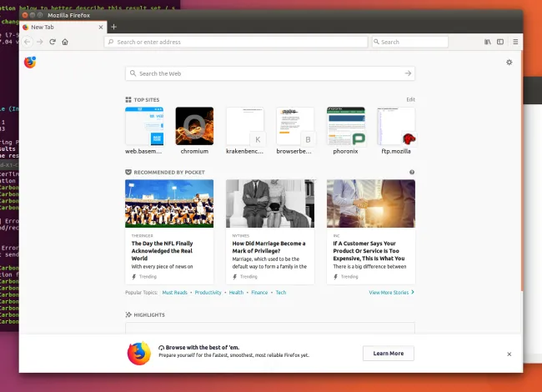Open the Firefox hamburger menu
The image size is (542, 392).
(x=515, y=42)
